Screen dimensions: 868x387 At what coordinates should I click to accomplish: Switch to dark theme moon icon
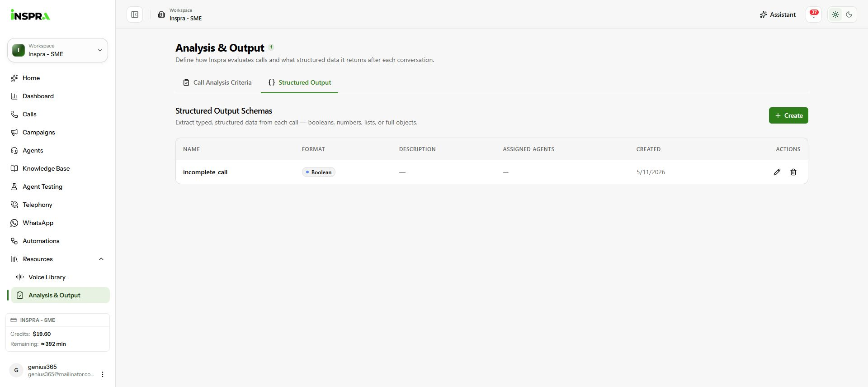click(x=849, y=14)
